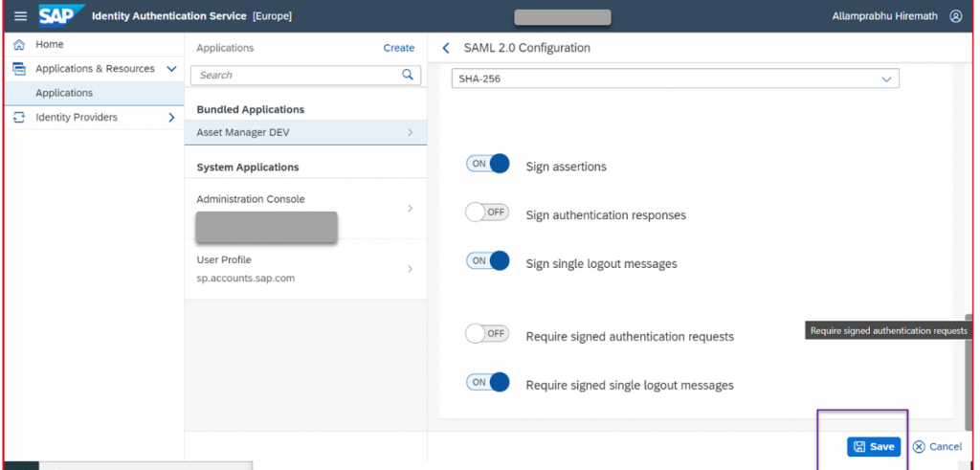This screenshot has height=470, width=980.
Task: Click the SAP logo
Action: coord(60,16)
